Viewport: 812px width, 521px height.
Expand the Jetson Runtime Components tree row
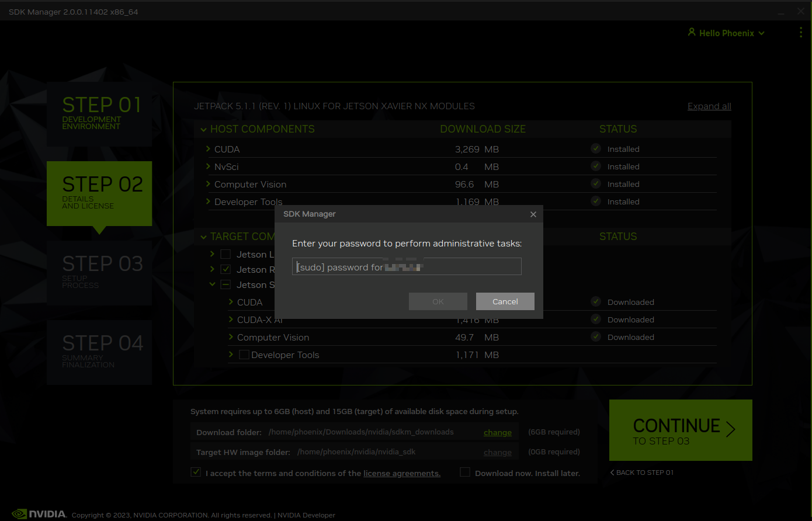click(x=212, y=269)
